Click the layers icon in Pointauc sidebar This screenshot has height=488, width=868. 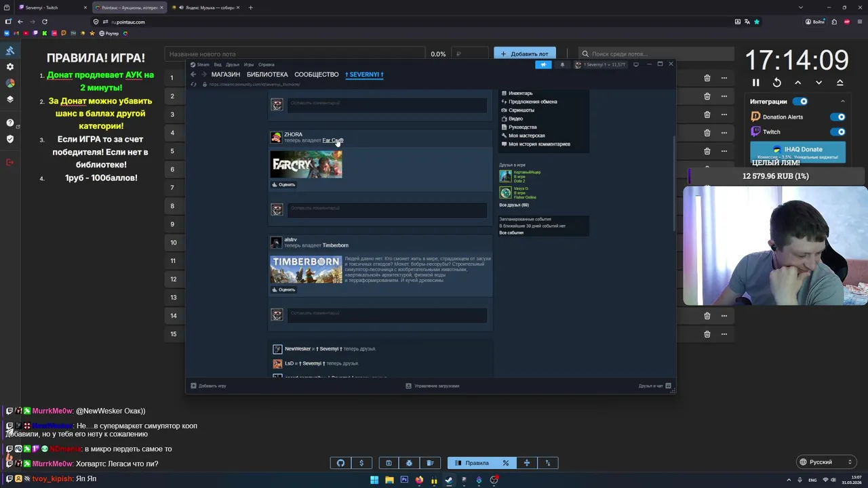(10, 99)
